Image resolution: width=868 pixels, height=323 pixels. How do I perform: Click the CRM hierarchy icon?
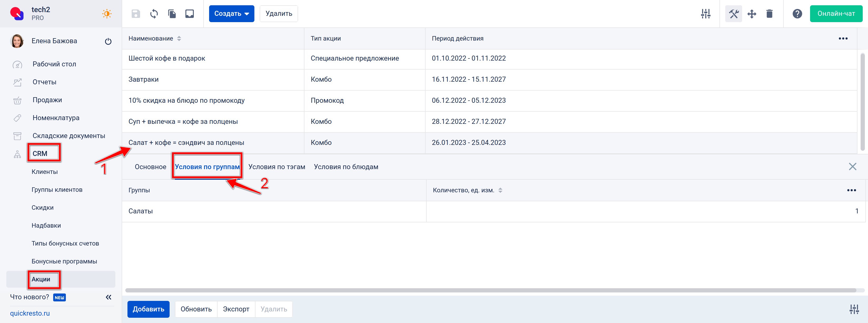(17, 154)
